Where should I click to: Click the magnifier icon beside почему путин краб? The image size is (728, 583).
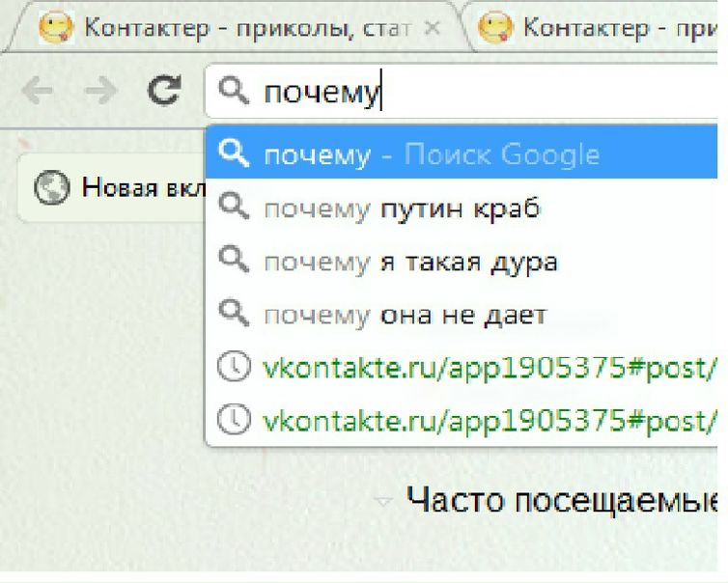pos(234,208)
